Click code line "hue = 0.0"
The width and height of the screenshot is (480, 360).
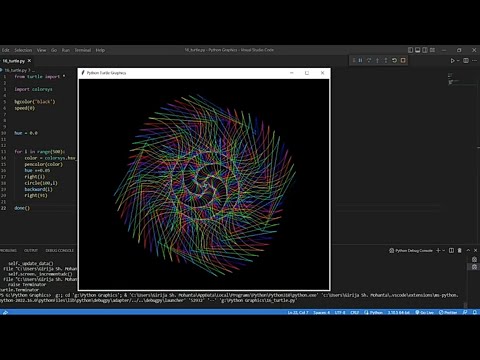(x=26, y=133)
